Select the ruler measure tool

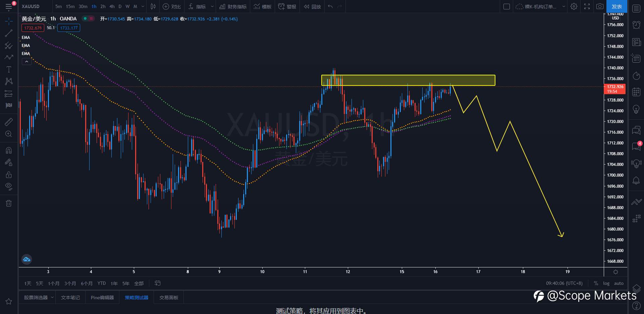9,122
